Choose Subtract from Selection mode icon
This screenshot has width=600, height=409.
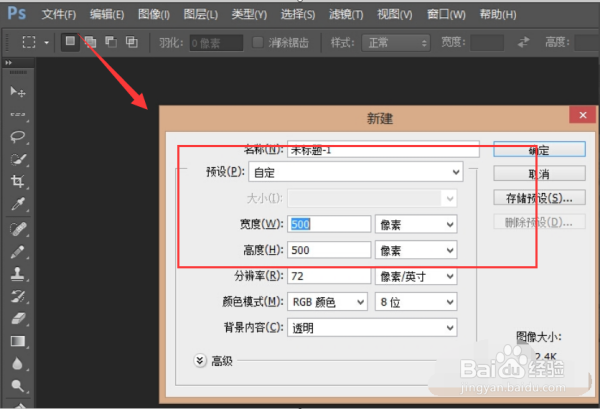pyautogui.click(x=111, y=42)
